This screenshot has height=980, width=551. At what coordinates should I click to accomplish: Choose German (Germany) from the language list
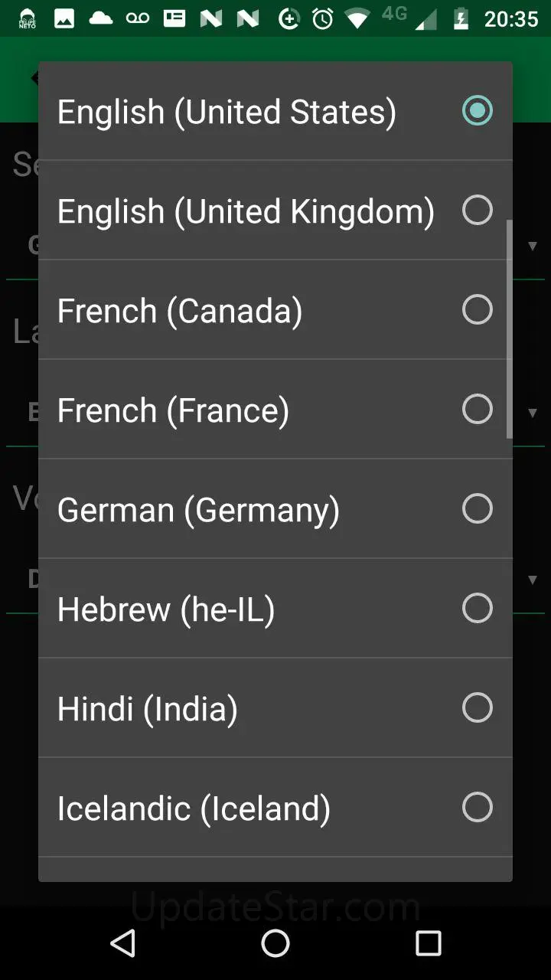[x=198, y=509]
